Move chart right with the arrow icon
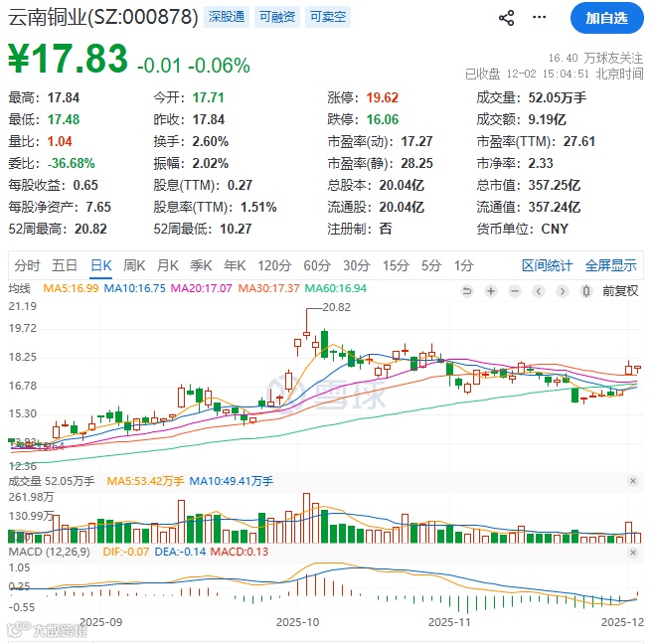This screenshot has height=644, width=654. pyautogui.click(x=563, y=291)
